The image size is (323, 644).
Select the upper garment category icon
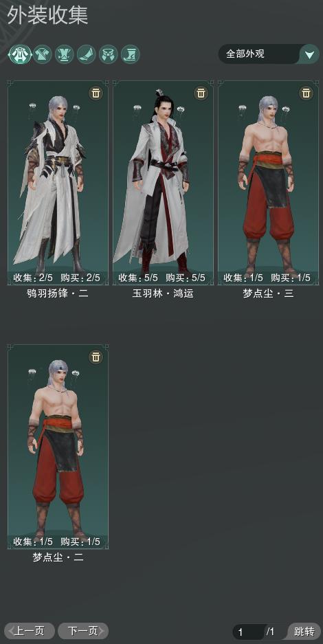coord(43,54)
